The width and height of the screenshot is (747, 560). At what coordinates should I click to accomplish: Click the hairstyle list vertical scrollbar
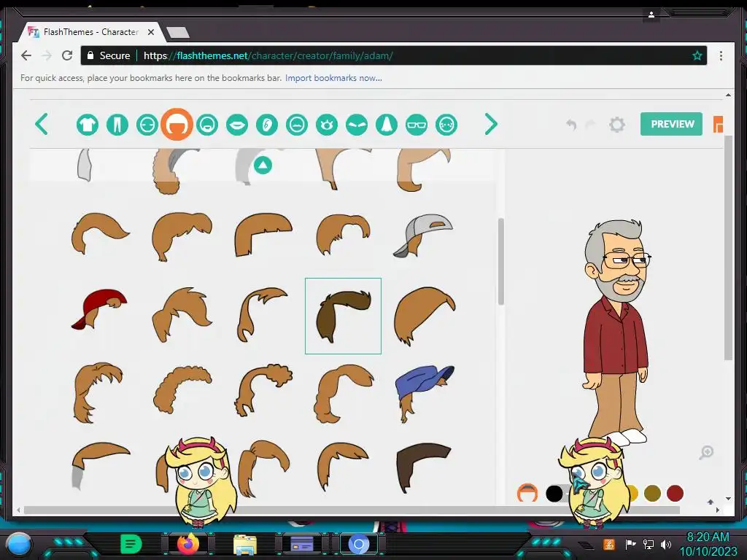(500, 262)
